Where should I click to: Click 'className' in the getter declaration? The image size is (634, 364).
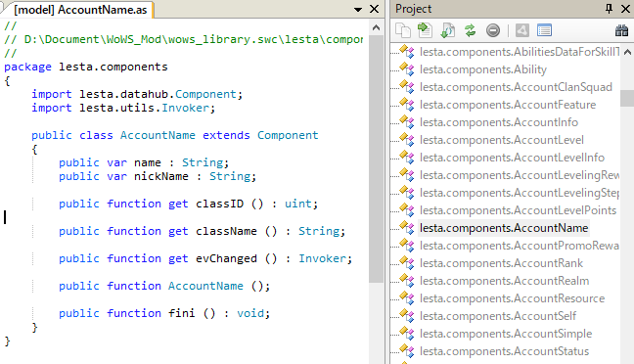click(x=226, y=231)
